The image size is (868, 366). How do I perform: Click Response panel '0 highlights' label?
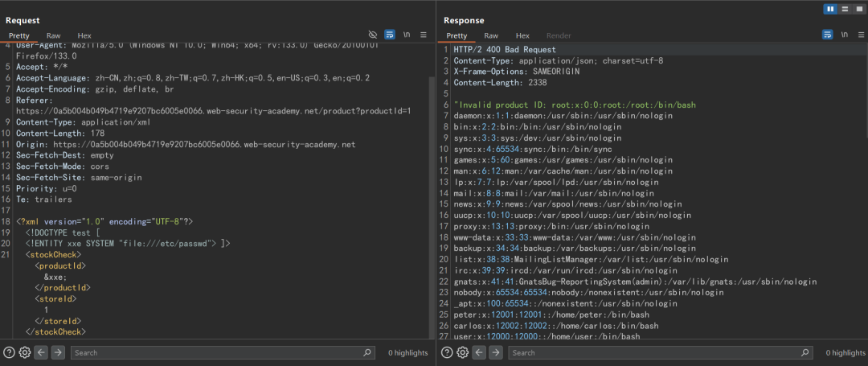pos(845,352)
